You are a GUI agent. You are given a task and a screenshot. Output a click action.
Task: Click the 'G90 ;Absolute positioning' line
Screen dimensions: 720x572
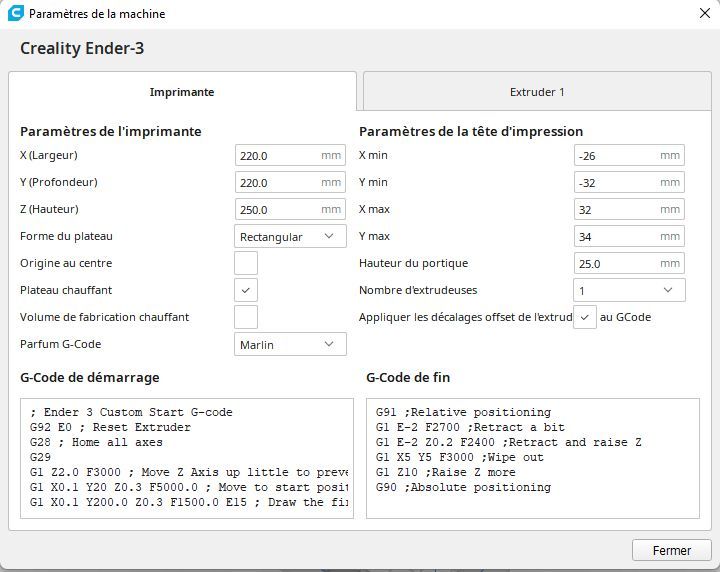pyautogui.click(x=463, y=487)
